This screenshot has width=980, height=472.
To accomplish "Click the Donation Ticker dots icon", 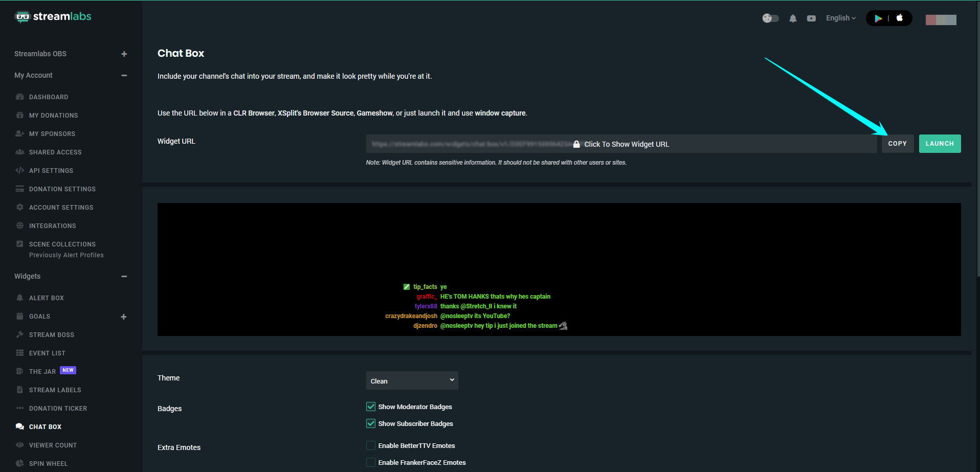I will click(x=20, y=408).
